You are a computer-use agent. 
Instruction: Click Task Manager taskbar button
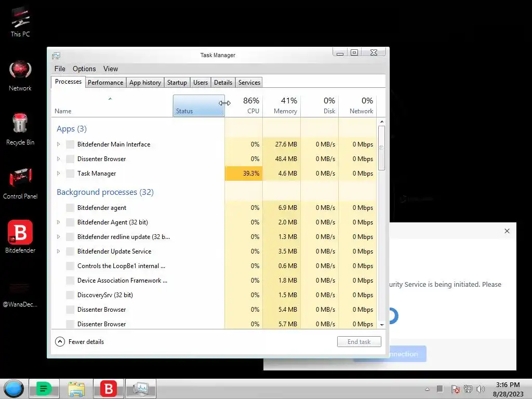pos(140,389)
